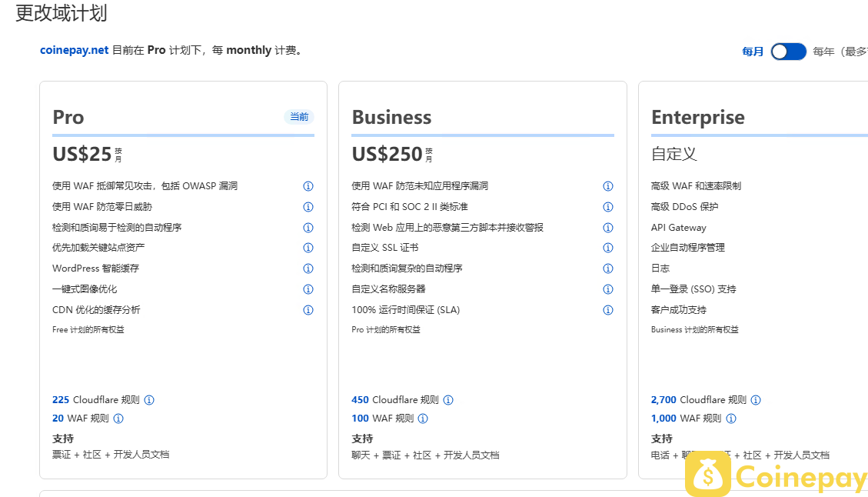The width and height of the screenshot is (868, 497).
Task: Click Pro 计划的所有权益 text
Action: 386,330
